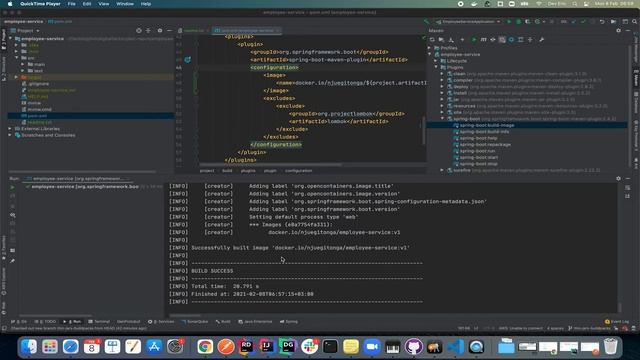Expand the test folder
The image size is (640, 360).
tap(23, 71)
